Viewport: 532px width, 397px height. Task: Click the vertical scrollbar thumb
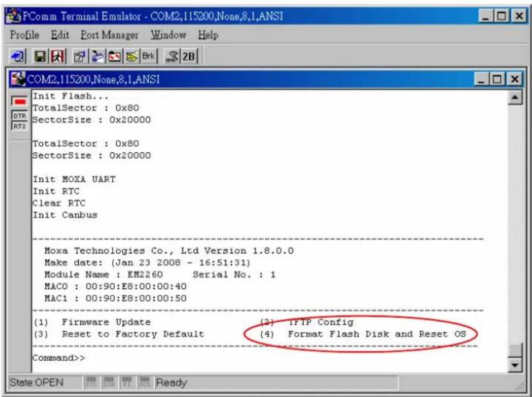pyautogui.click(x=515, y=350)
